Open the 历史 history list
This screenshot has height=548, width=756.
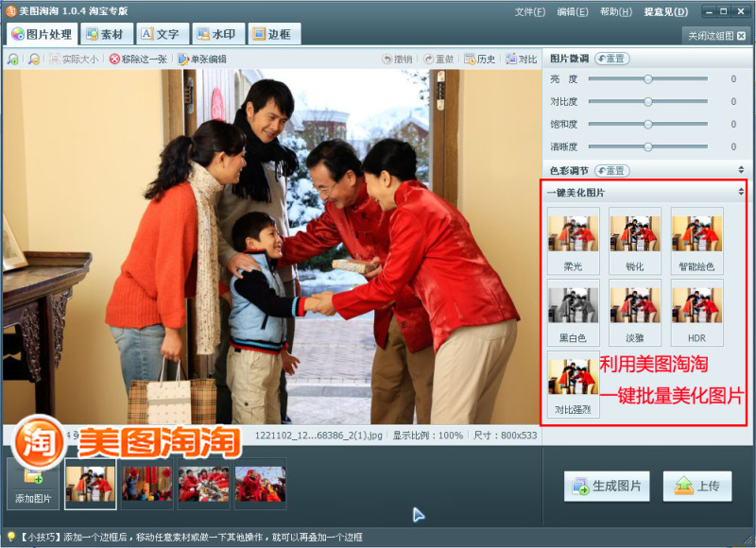tap(480, 60)
